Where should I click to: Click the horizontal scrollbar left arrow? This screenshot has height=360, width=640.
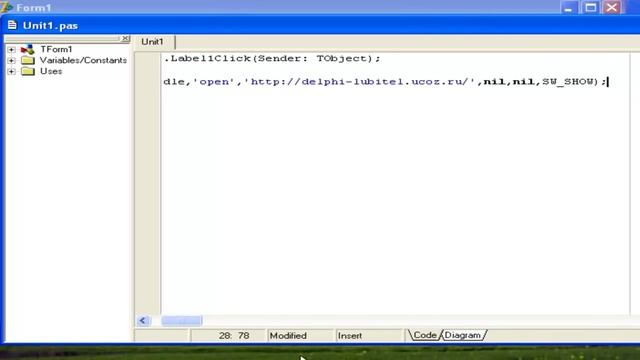143,321
